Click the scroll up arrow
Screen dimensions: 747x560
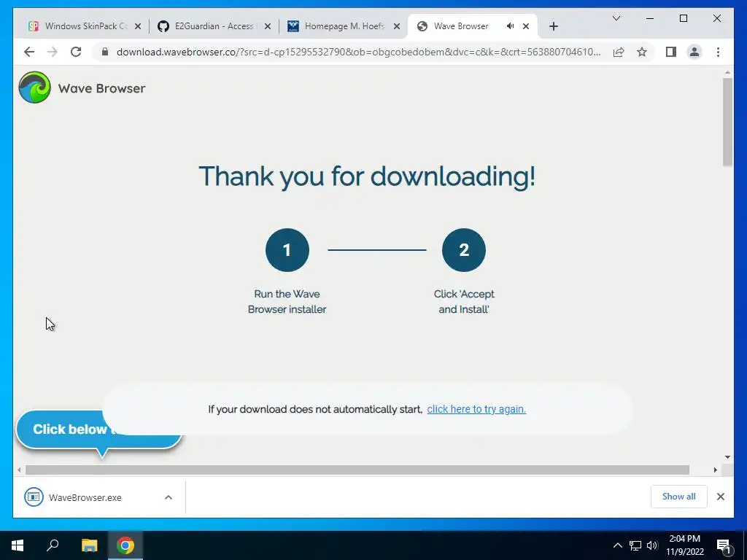727,73
